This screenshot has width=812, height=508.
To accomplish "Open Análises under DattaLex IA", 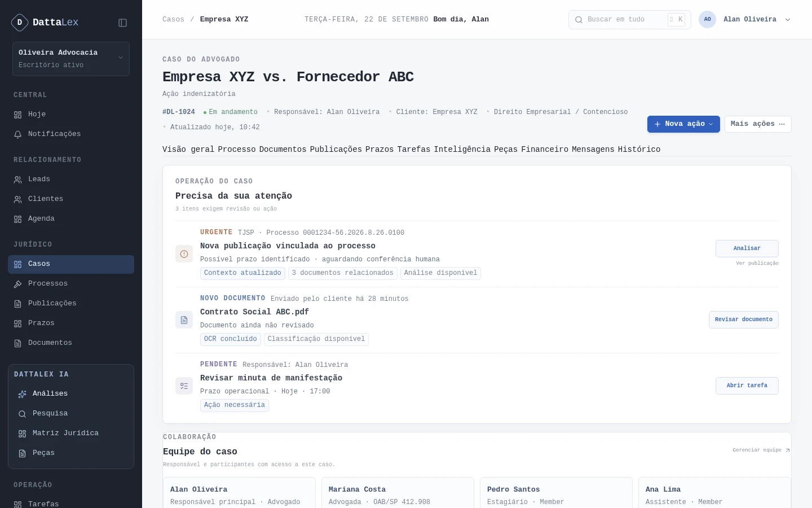I will click(x=71, y=394).
